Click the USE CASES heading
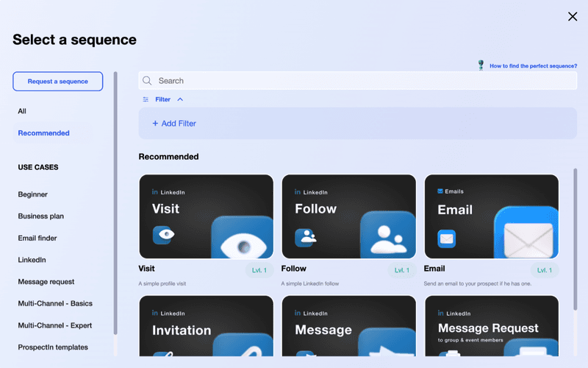 click(38, 167)
